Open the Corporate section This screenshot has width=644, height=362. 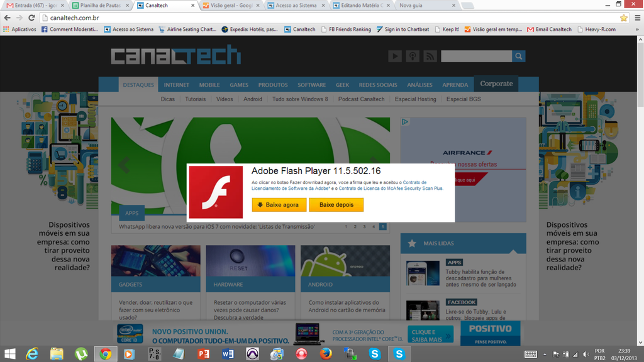pyautogui.click(x=496, y=84)
